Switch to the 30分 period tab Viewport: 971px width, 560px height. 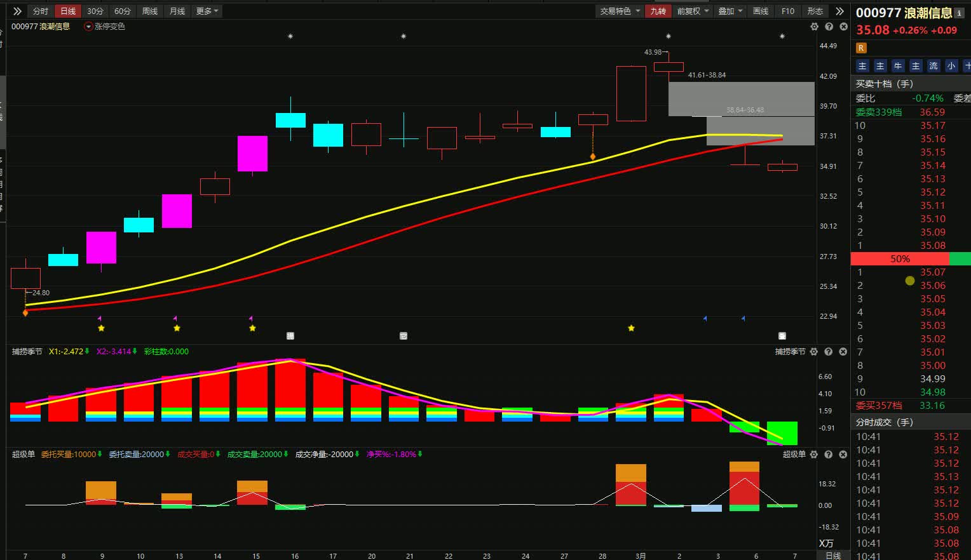(x=95, y=11)
